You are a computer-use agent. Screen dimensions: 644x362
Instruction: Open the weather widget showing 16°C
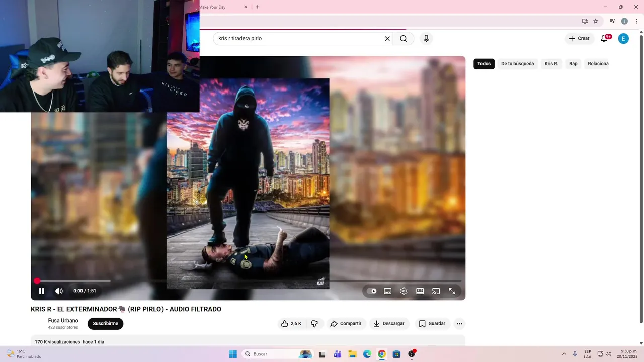coord(24,354)
